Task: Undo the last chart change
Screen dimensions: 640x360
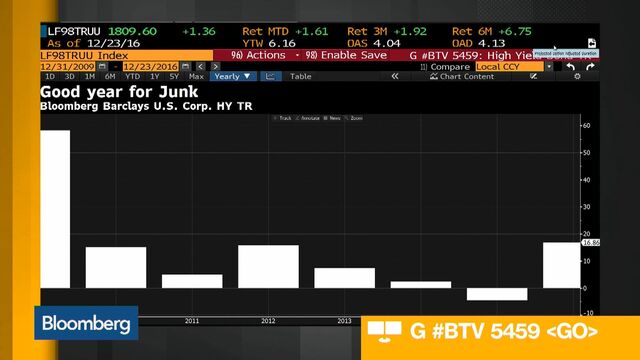Action: (571, 67)
